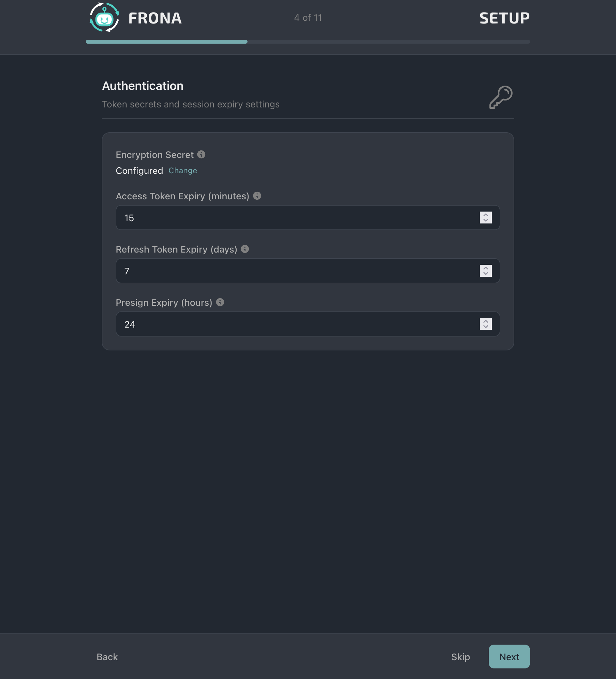Click the 4 of 11 step indicator

308,18
